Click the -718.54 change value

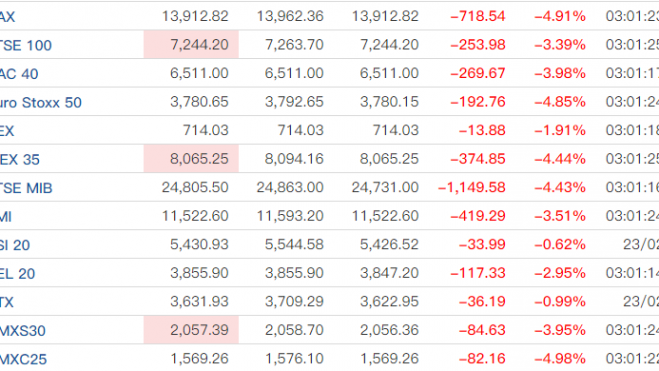[477, 16]
